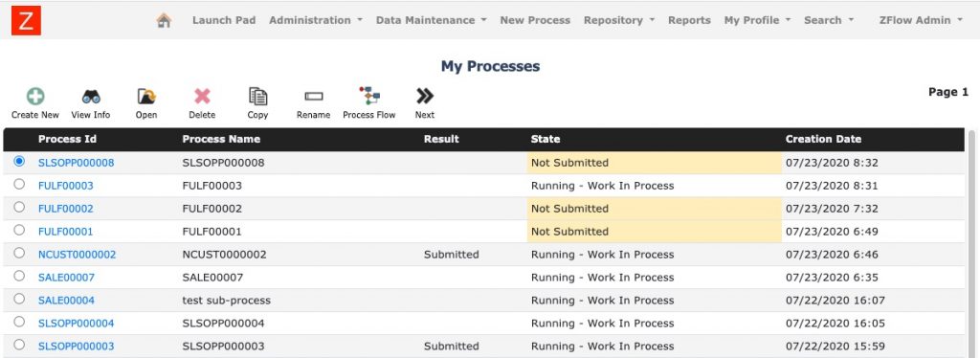Expand the ZFlow Admin user menu
980x358 pixels.
(921, 20)
